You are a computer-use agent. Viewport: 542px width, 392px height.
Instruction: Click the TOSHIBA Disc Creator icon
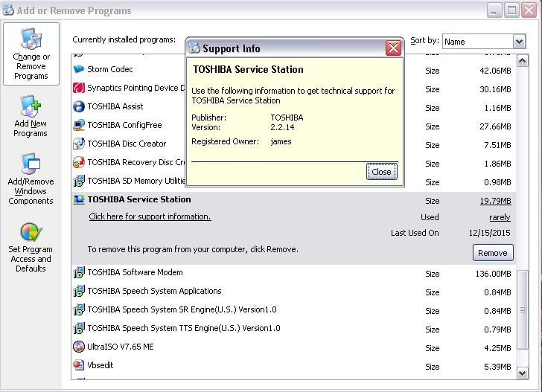[79, 144]
